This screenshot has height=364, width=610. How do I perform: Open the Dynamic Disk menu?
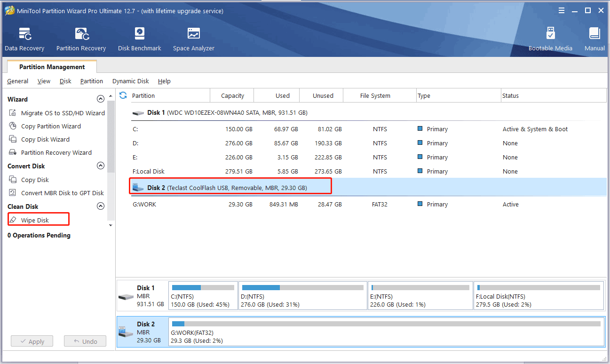(131, 81)
